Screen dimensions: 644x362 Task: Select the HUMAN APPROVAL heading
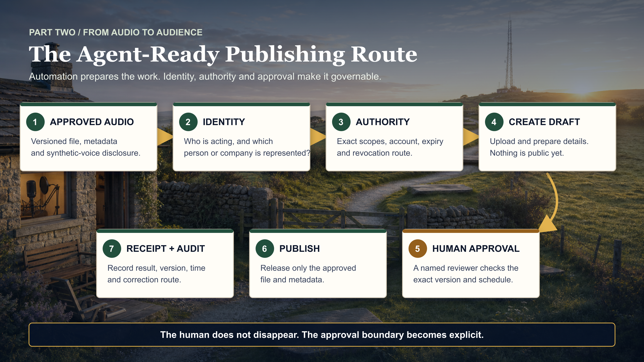click(x=476, y=249)
